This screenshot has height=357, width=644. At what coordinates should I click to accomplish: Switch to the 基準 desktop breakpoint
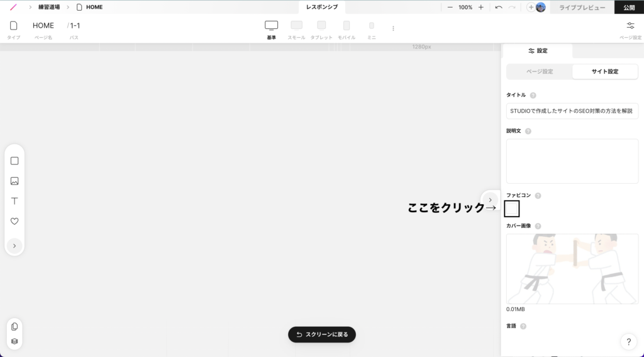pyautogui.click(x=272, y=30)
